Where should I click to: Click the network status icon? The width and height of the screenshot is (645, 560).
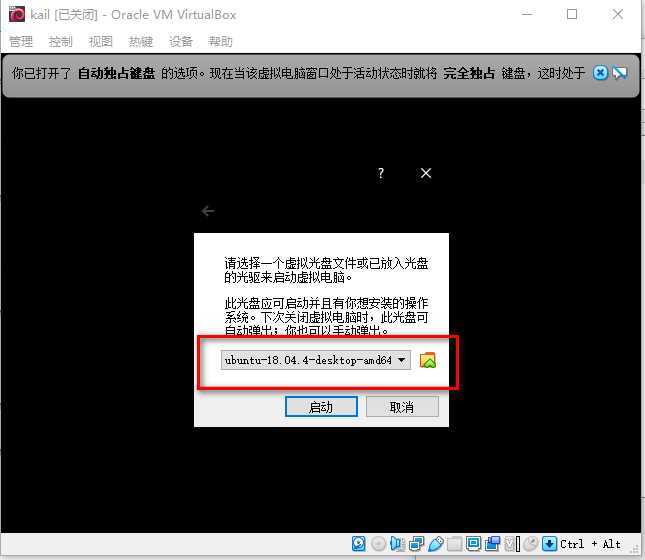pyautogui.click(x=416, y=544)
